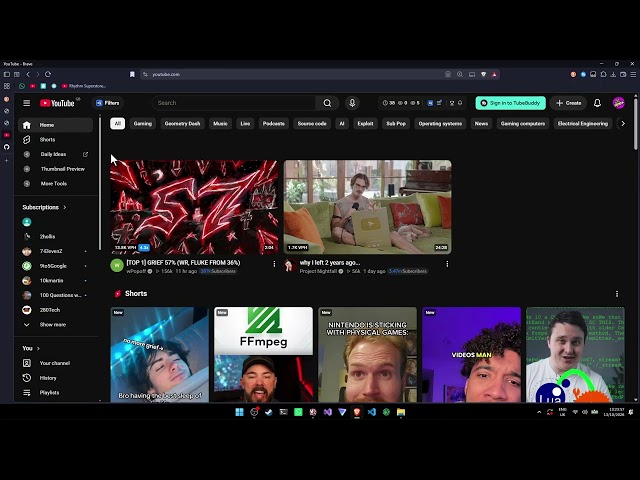
Task: Open Shorts in sidebar
Action: [56, 140]
